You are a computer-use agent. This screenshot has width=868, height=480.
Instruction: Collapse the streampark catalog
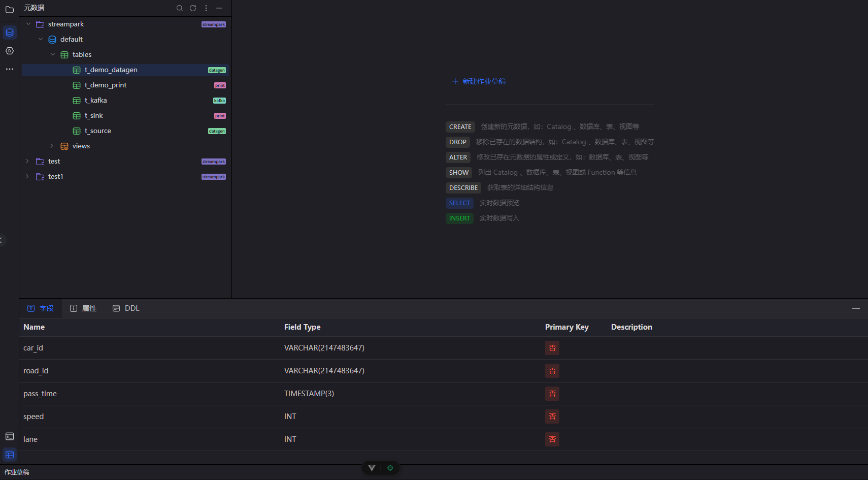pyautogui.click(x=28, y=24)
